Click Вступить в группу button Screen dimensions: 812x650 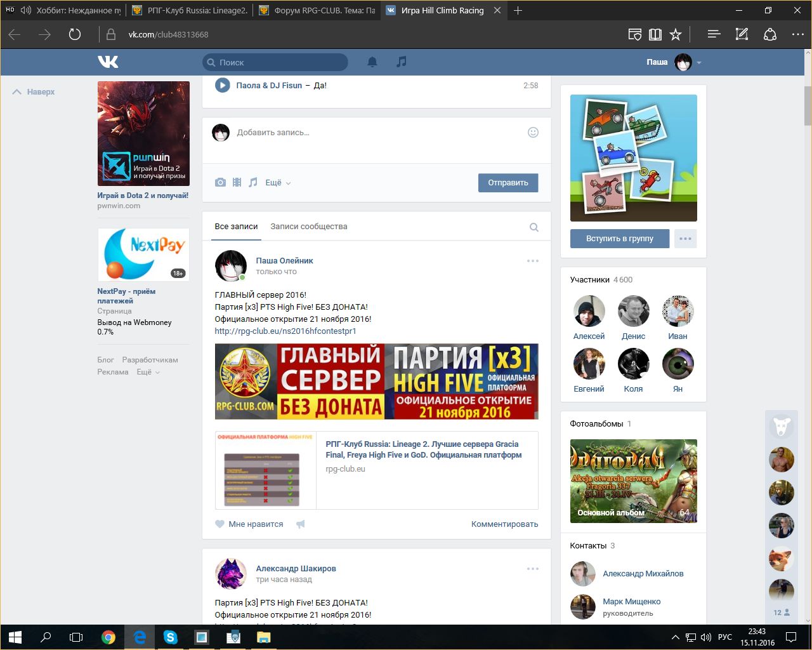pos(620,239)
